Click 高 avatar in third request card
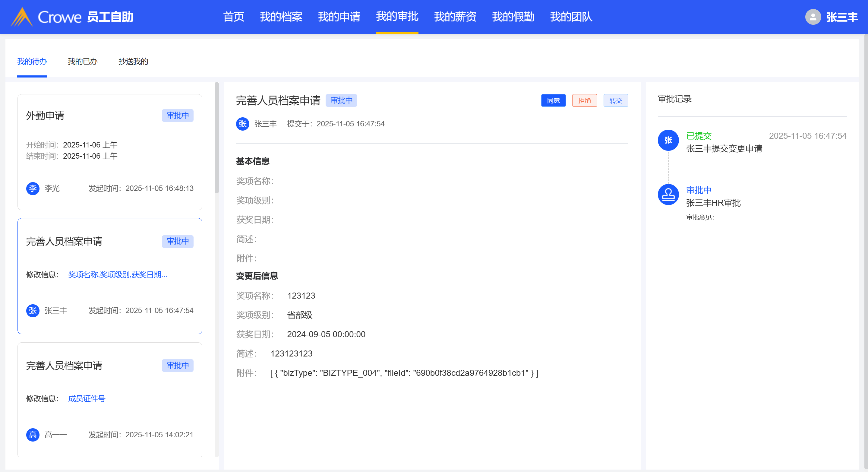 coord(33,435)
